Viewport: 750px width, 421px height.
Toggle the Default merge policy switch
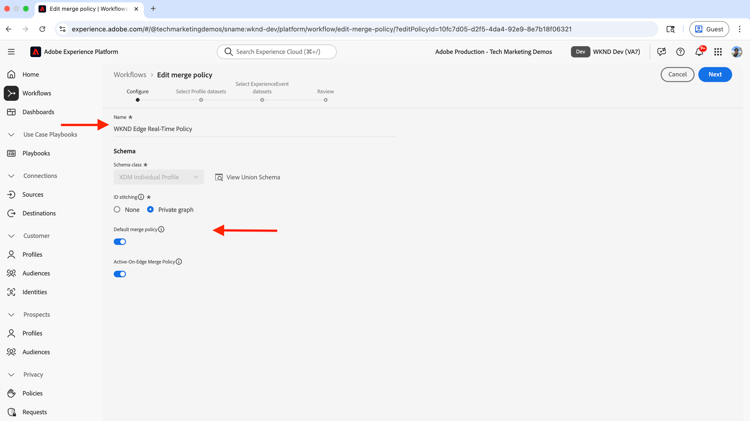pyautogui.click(x=120, y=242)
